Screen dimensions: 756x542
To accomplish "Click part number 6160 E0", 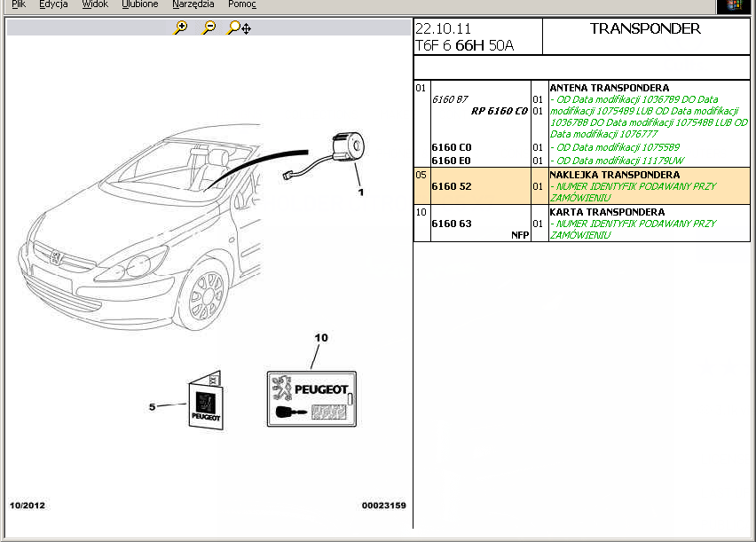I will click(x=451, y=161).
